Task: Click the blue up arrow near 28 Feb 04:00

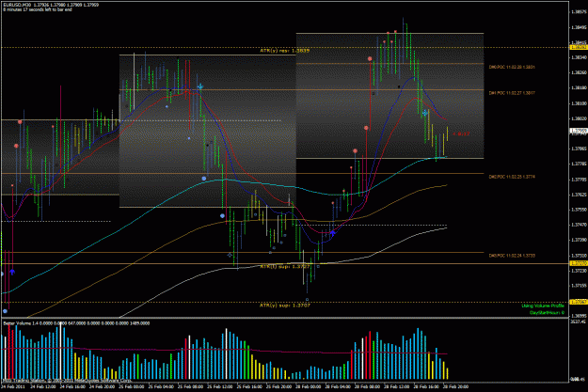Action: 332,233
